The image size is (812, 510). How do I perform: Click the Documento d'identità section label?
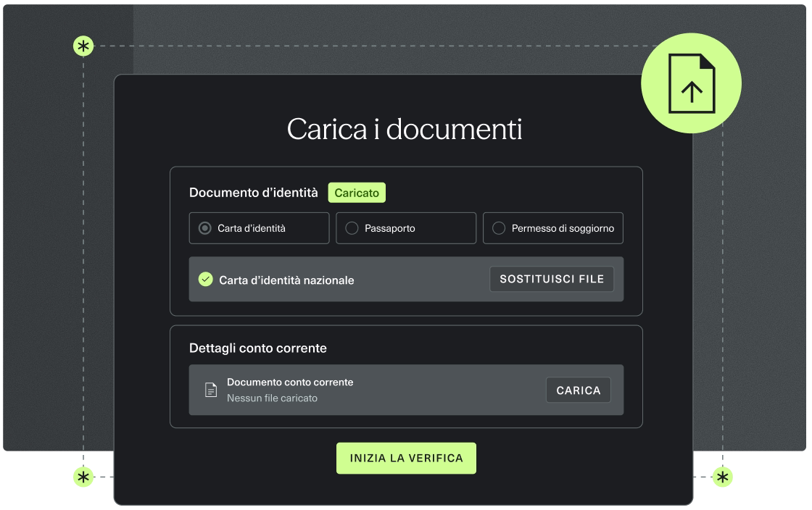254,193
